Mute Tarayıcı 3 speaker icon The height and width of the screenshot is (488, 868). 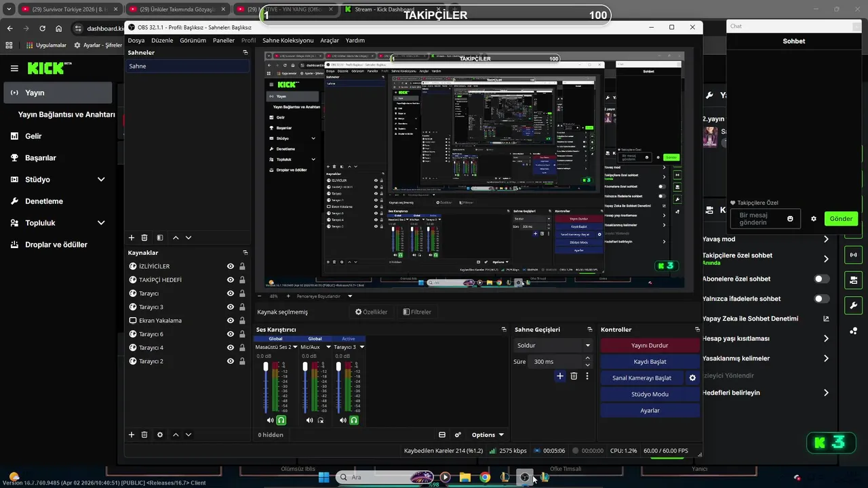[x=342, y=420]
